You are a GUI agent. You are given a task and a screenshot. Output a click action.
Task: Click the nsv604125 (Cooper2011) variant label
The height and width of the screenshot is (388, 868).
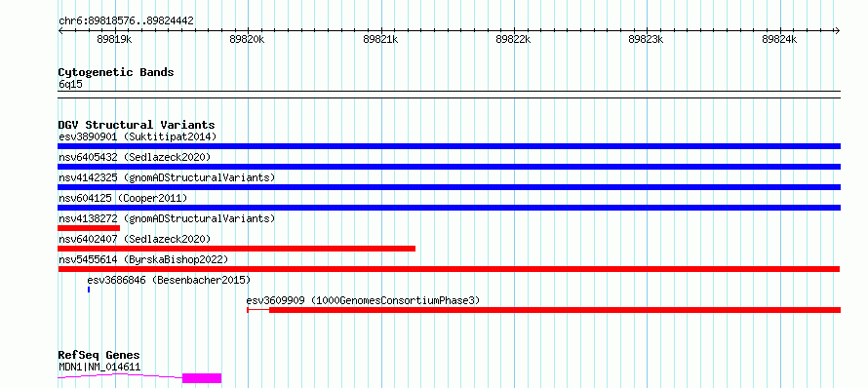tap(123, 198)
